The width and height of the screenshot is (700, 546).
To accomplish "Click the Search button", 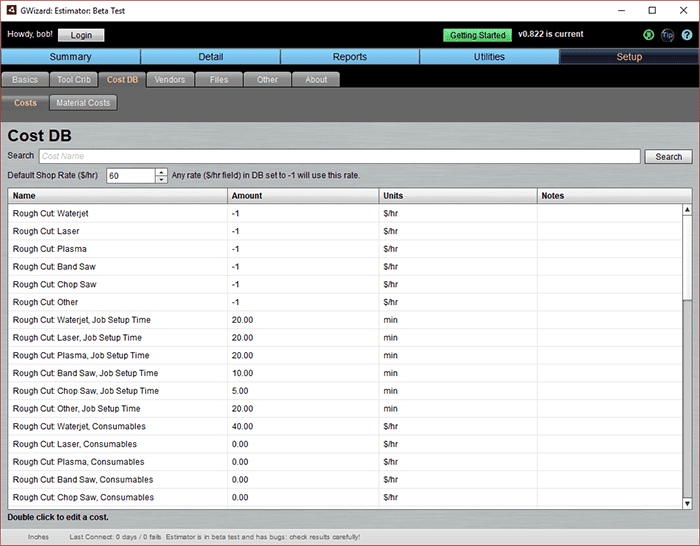I will tap(668, 157).
